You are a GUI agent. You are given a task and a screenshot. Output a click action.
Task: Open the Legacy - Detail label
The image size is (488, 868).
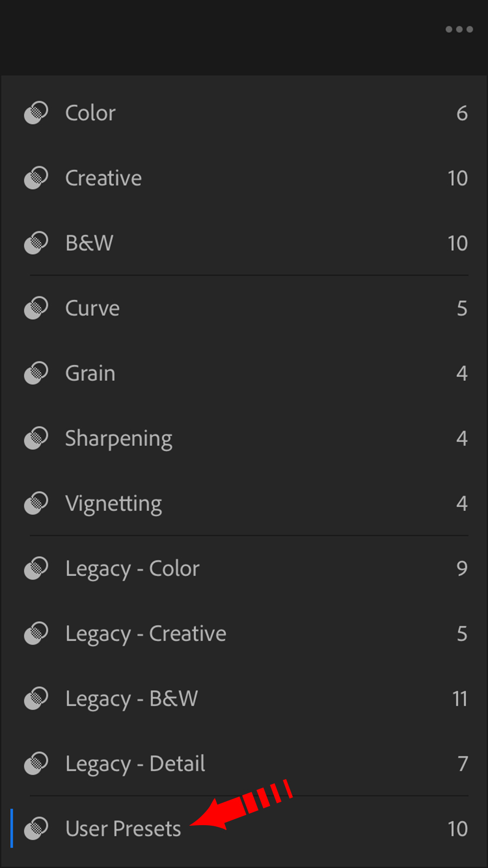[135, 764]
